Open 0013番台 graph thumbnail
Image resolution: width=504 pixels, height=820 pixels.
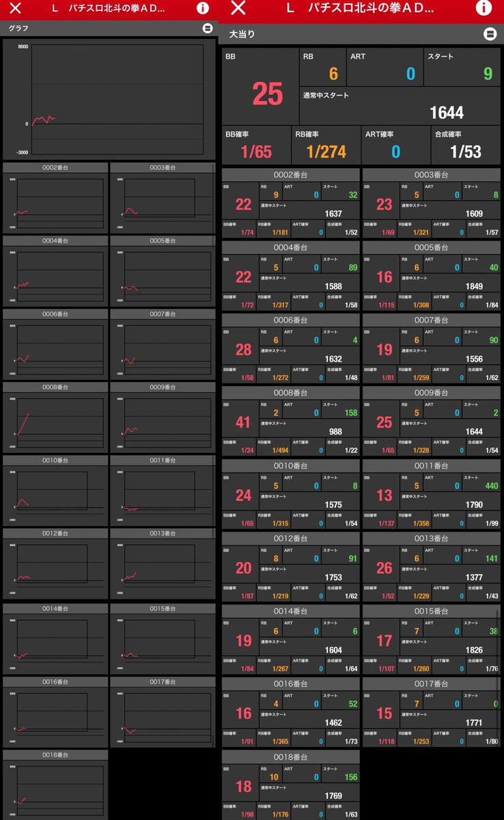(163, 569)
